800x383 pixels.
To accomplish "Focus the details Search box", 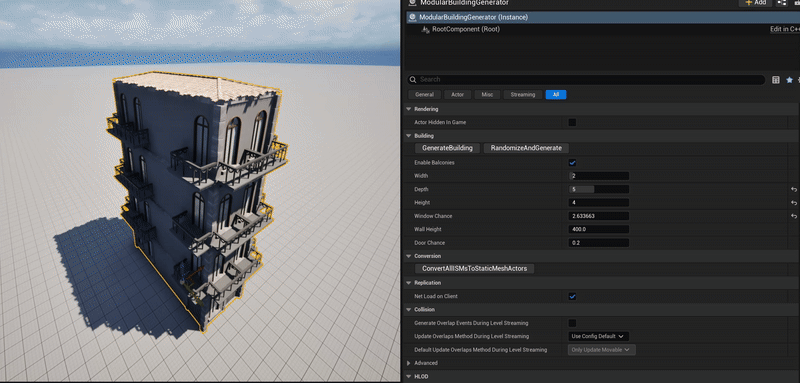I will (587, 80).
